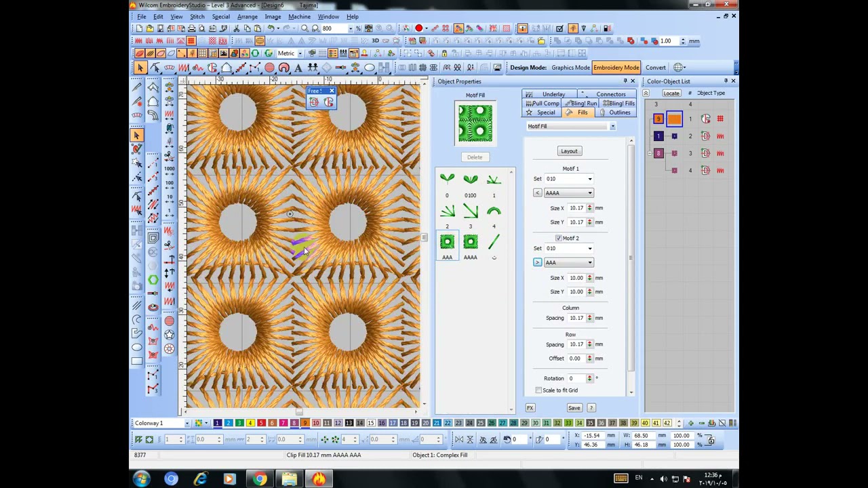Image resolution: width=868 pixels, height=488 pixels.
Task: Click the red circle color icon
Action: (418, 28)
